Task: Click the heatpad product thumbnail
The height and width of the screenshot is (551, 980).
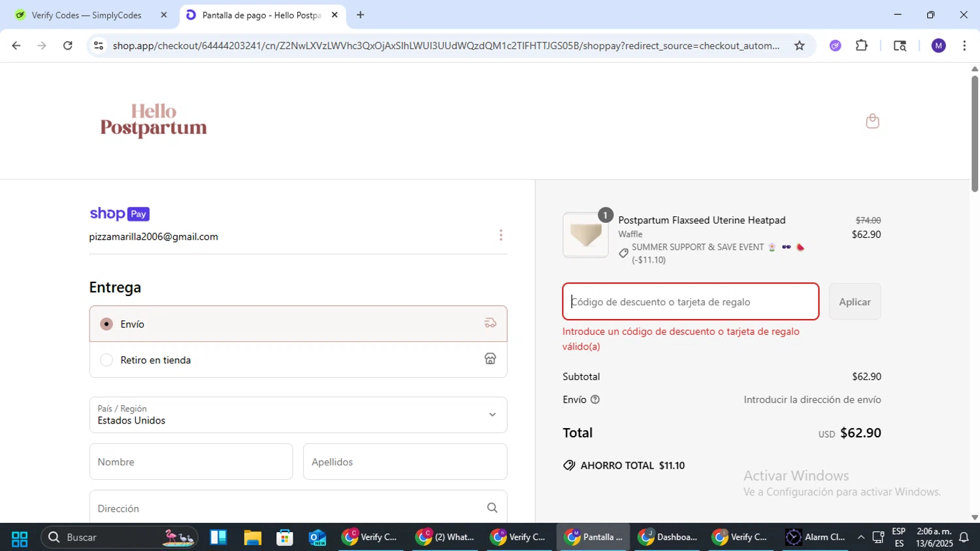Action: 585,235
